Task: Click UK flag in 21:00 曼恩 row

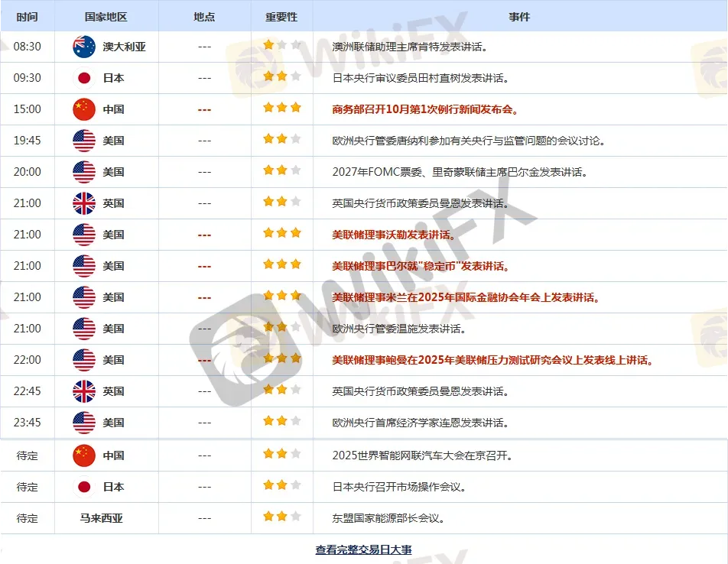Action: coord(84,203)
